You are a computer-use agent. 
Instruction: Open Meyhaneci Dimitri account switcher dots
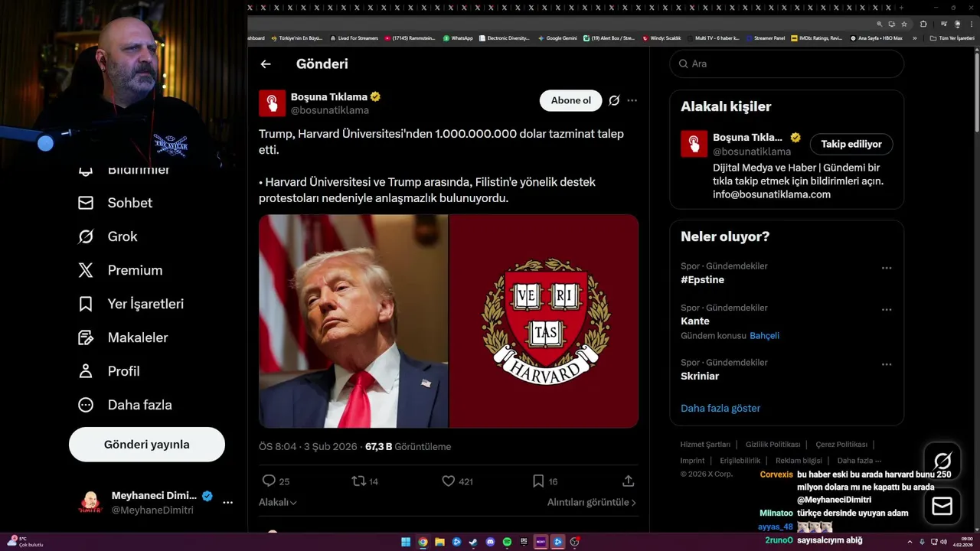pyautogui.click(x=227, y=503)
